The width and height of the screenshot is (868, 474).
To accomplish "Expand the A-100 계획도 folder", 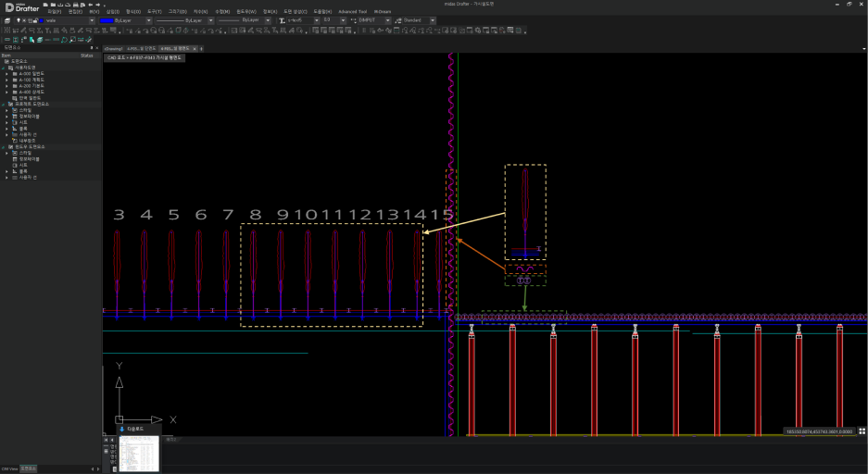I will [x=6, y=80].
